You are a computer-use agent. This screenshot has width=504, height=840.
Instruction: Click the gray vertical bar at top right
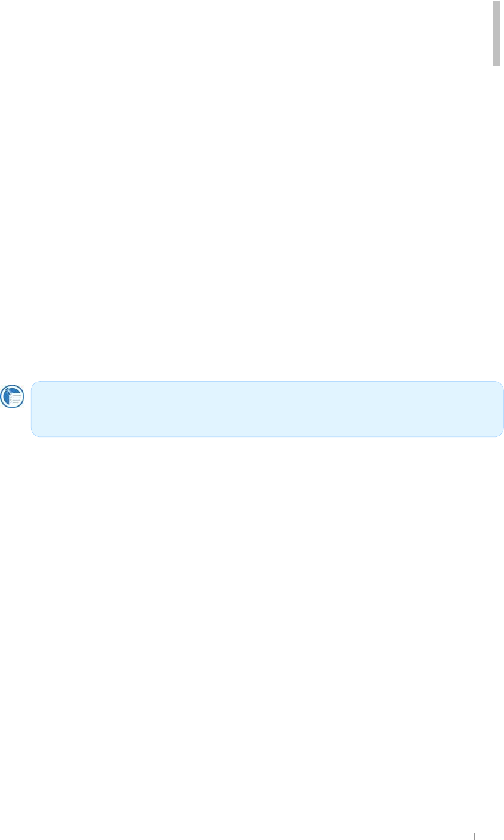pos(496,33)
